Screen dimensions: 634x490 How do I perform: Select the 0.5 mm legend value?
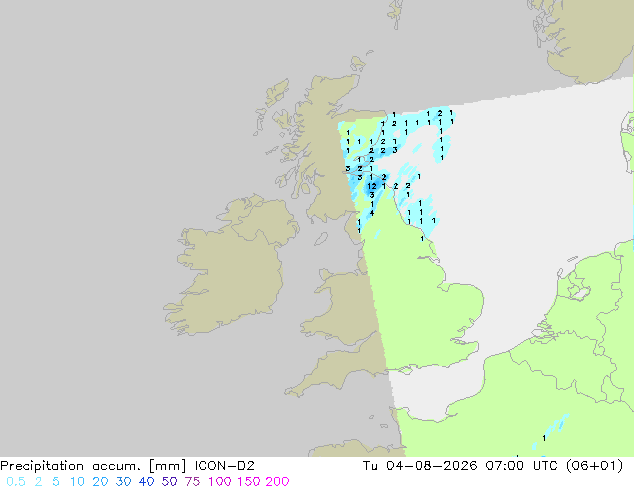coord(16,482)
